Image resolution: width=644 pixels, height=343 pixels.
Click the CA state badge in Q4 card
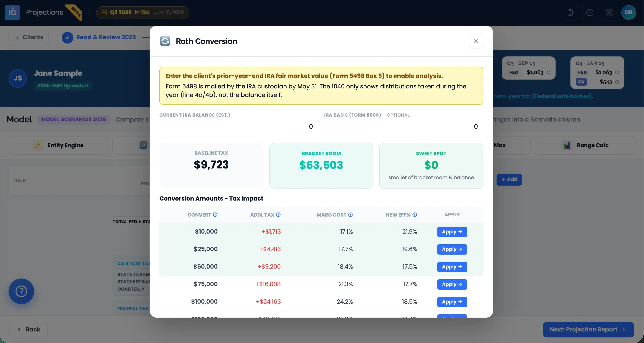581,82
